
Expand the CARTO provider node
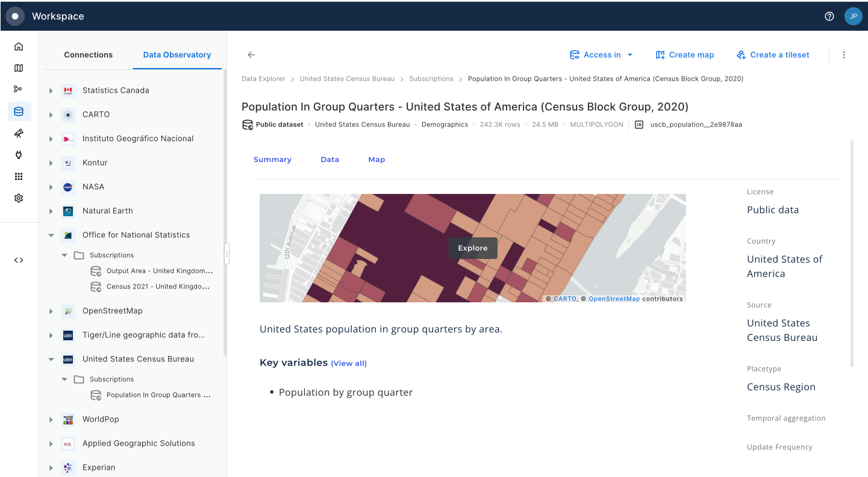click(51, 114)
